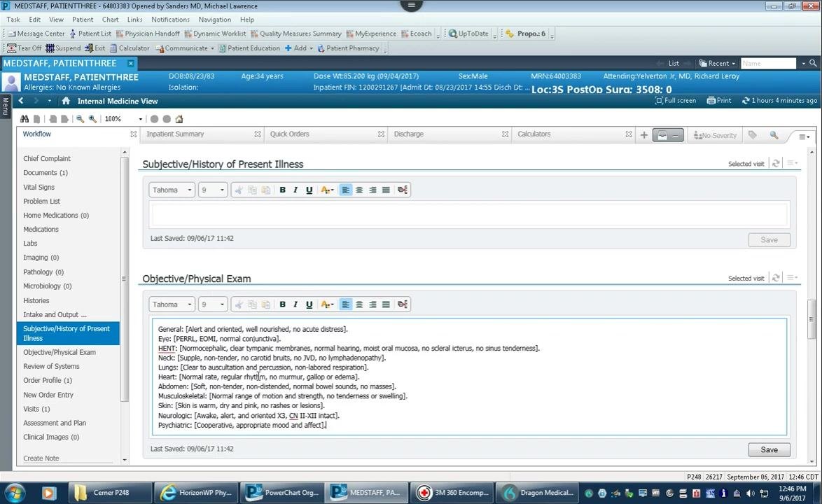
Task: Toggle justify alignment in the Objective/Physical Exam editor
Action: tap(386, 304)
